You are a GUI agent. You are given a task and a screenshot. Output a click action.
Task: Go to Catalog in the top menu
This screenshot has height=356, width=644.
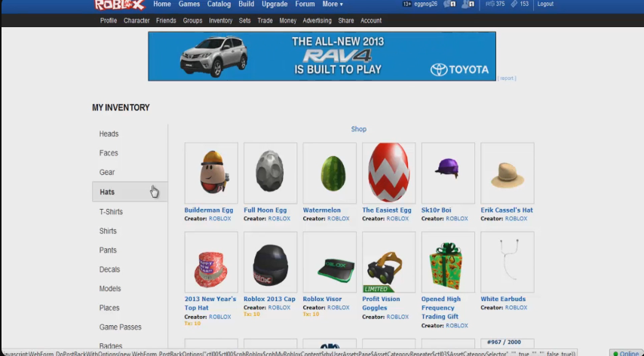coord(219,5)
